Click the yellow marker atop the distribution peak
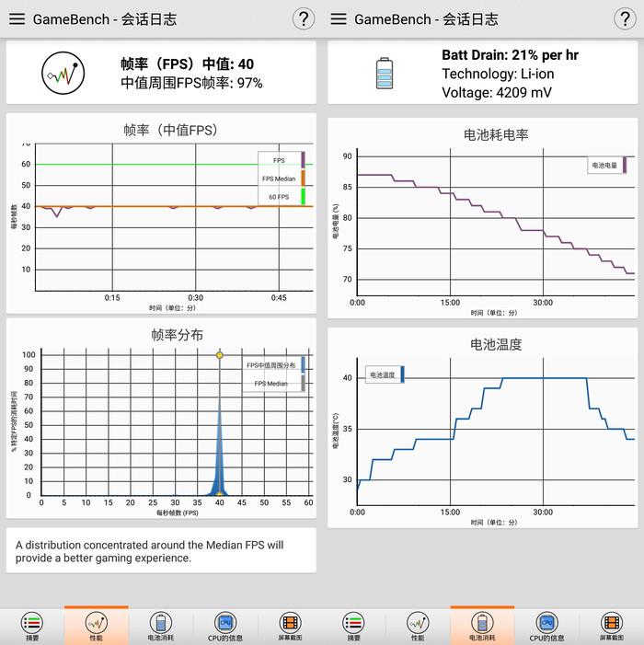This screenshot has width=644, height=645. (x=219, y=355)
